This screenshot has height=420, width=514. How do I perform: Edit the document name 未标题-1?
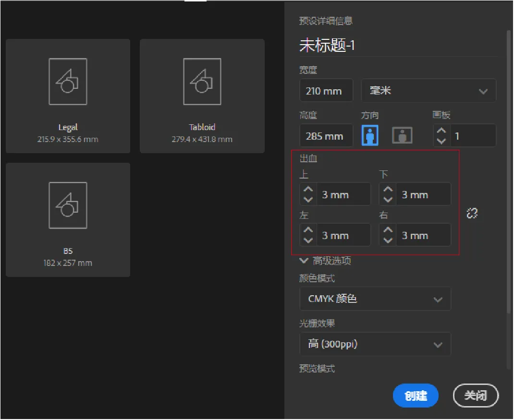point(327,45)
